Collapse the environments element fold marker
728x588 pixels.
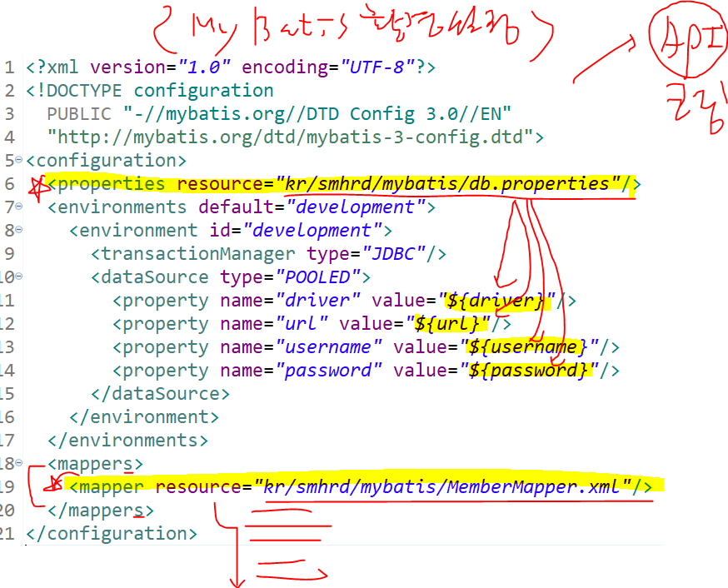(18, 206)
